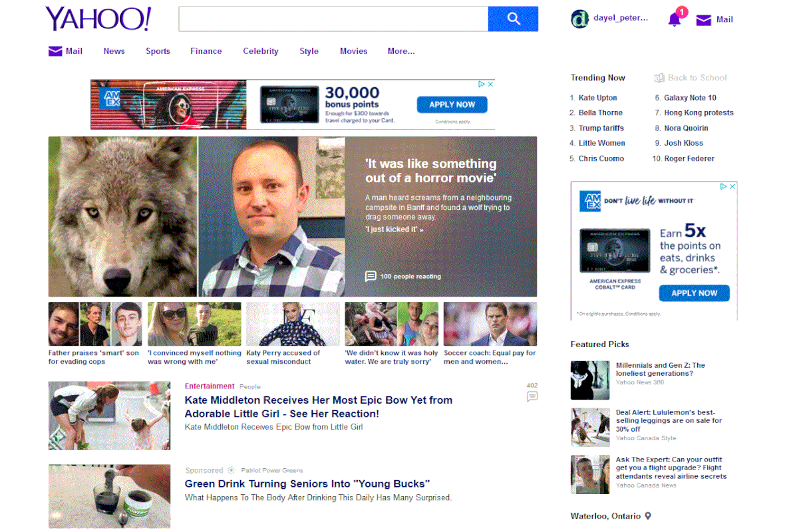Open 'We didn't know it was holy water' thumbnail

(391, 324)
